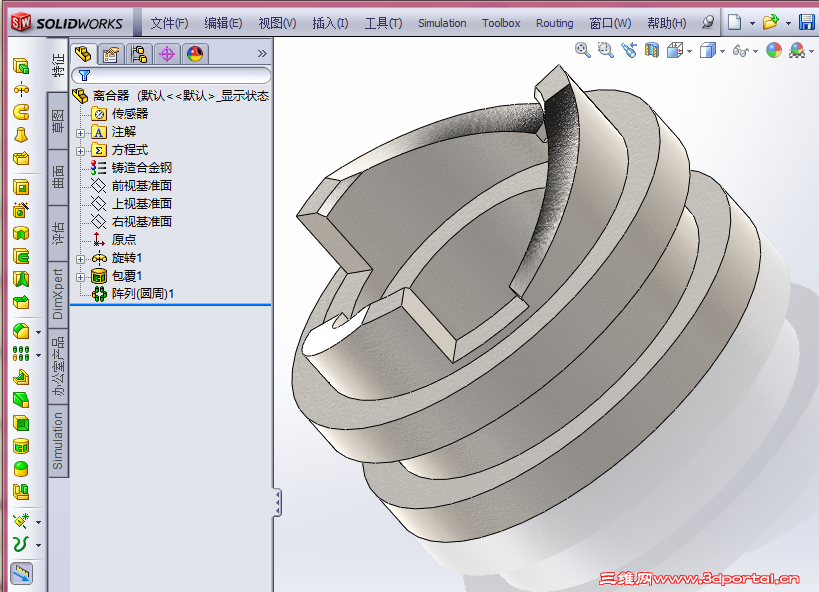
Task: Click the Zoom to Area icon
Action: tap(605, 50)
